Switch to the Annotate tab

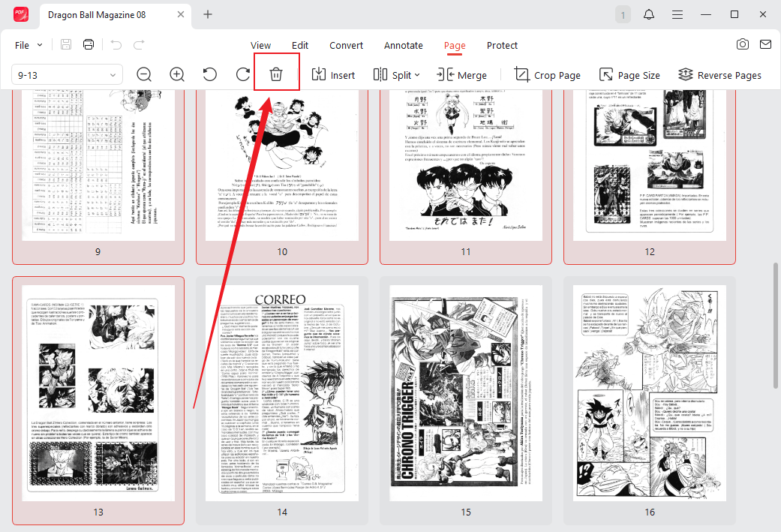[x=404, y=45]
